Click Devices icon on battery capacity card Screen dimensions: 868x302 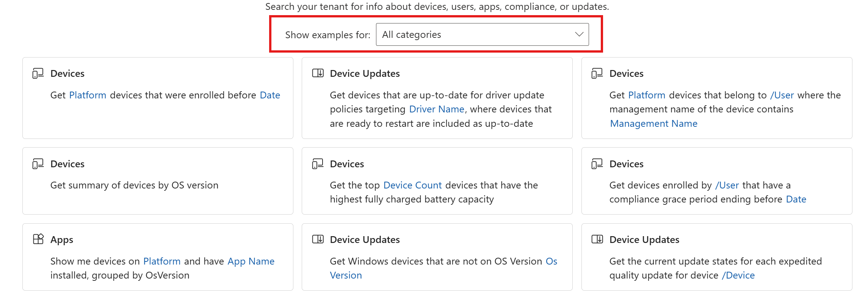coord(318,164)
